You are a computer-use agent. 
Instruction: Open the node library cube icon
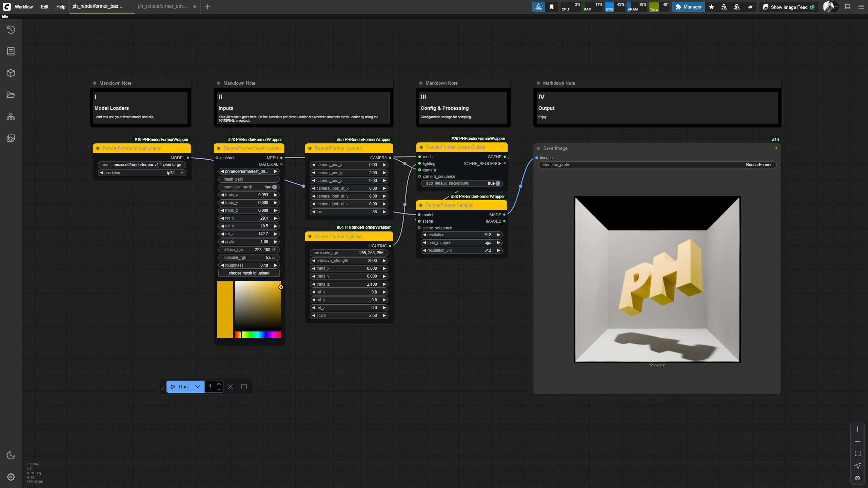pos(11,73)
